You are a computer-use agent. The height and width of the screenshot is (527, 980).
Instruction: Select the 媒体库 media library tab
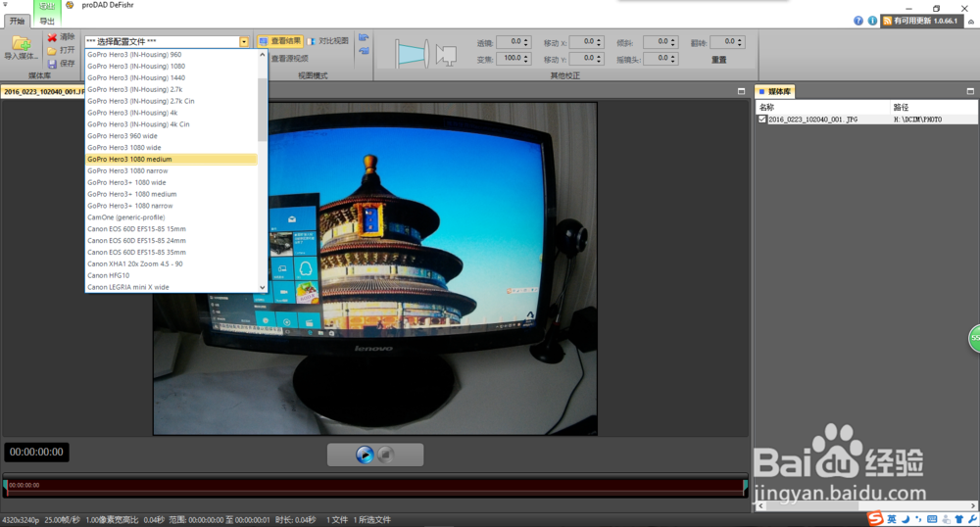point(774,91)
